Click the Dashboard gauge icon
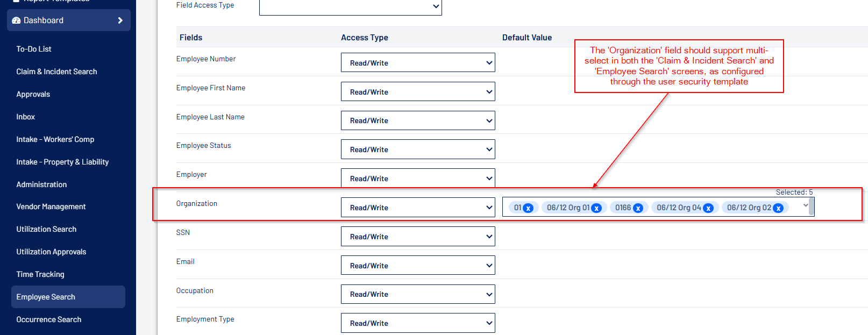This screenshot has width=868, height=335. point(16,20)
